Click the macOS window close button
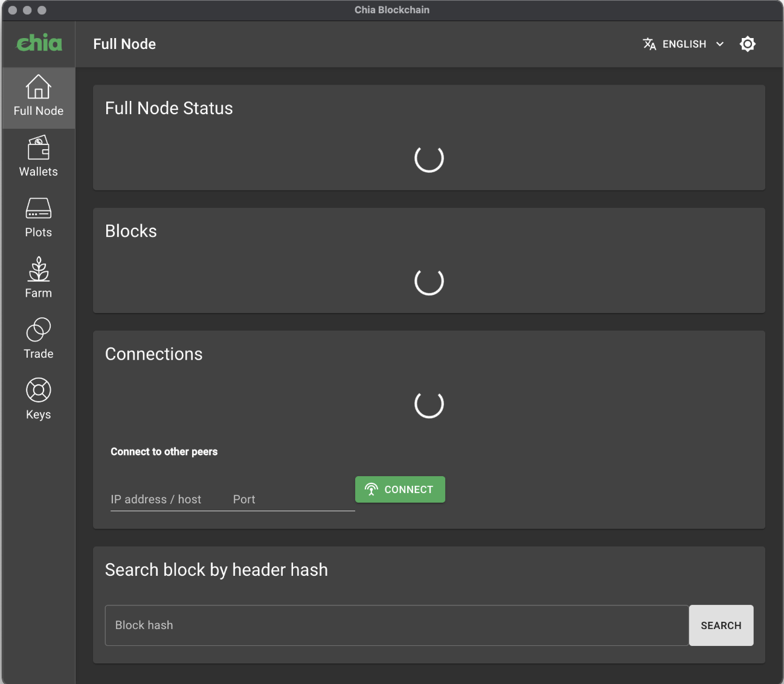The width and height of the screenshot is (784, 684). (x=13, y=10)
